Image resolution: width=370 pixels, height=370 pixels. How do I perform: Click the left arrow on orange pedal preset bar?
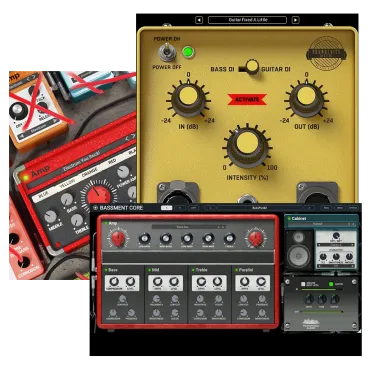coord(22,136)
